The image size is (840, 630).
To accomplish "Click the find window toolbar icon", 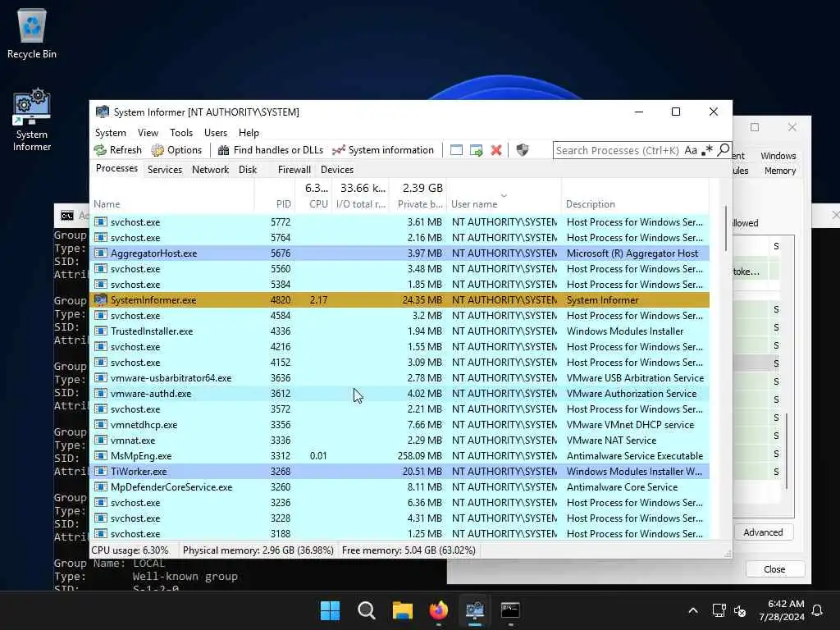I will coord(456,150).
